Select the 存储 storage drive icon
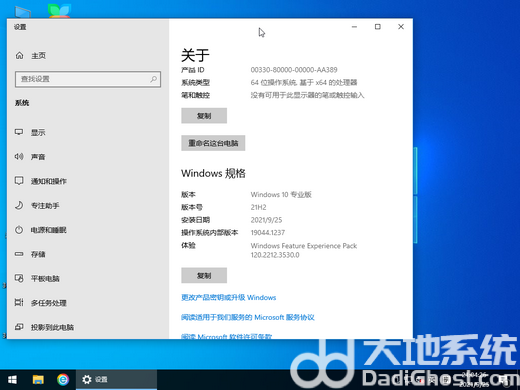 [x=19, y=254]
